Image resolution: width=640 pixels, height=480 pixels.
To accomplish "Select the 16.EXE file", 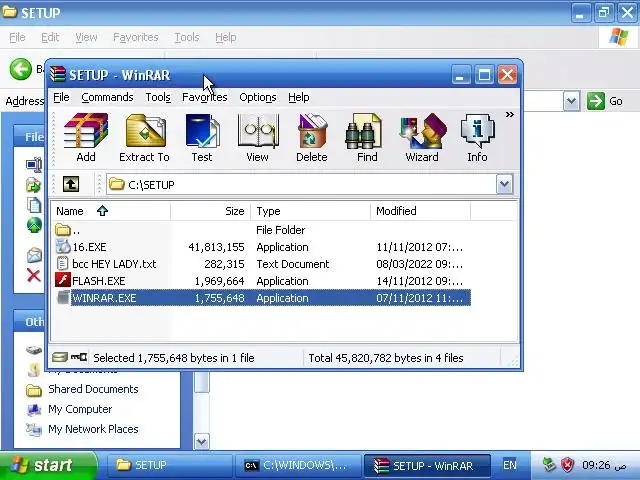I will pos(261,247).
